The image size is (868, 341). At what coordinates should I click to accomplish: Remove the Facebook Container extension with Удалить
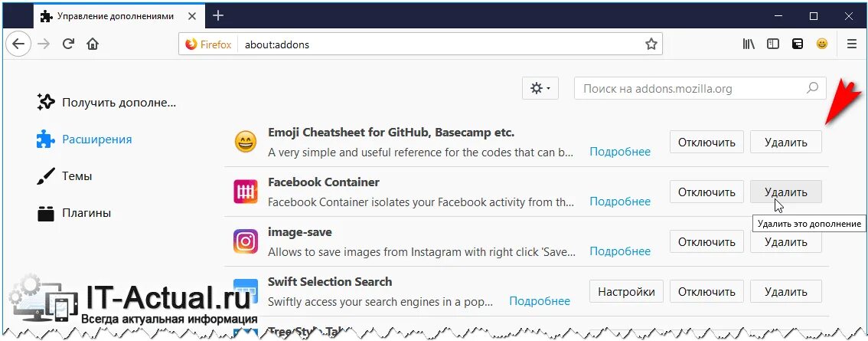click(786, 192)
